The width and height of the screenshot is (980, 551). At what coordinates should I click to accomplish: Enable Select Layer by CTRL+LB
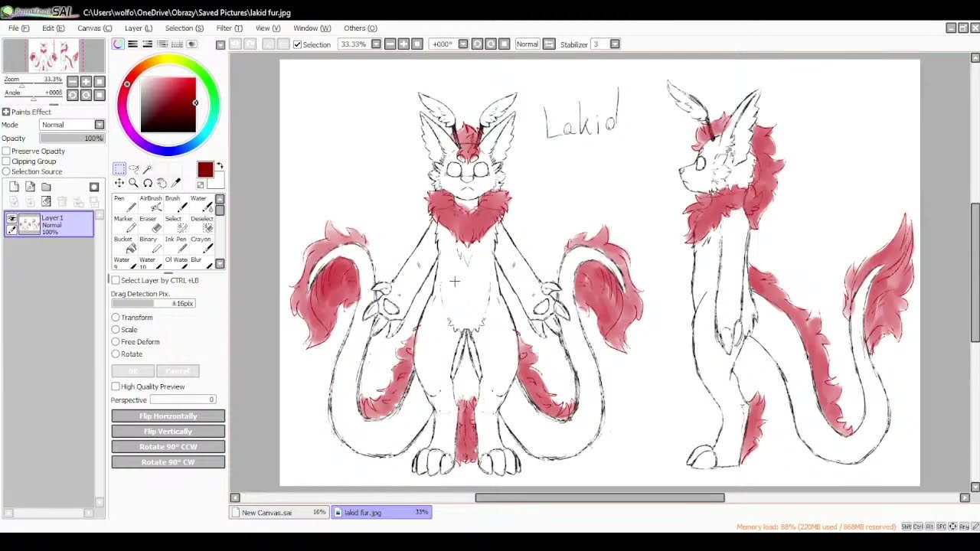116,280
